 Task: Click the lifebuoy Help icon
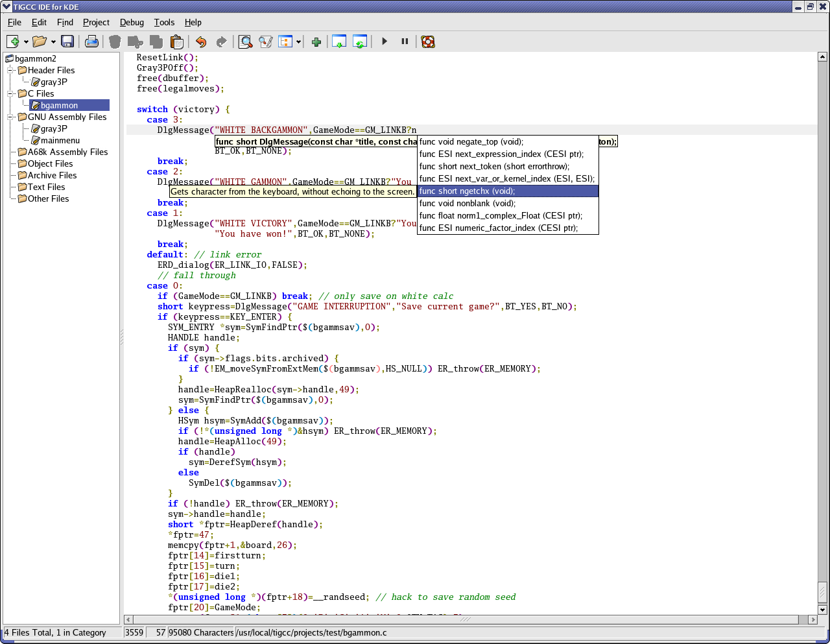[428, 42]
